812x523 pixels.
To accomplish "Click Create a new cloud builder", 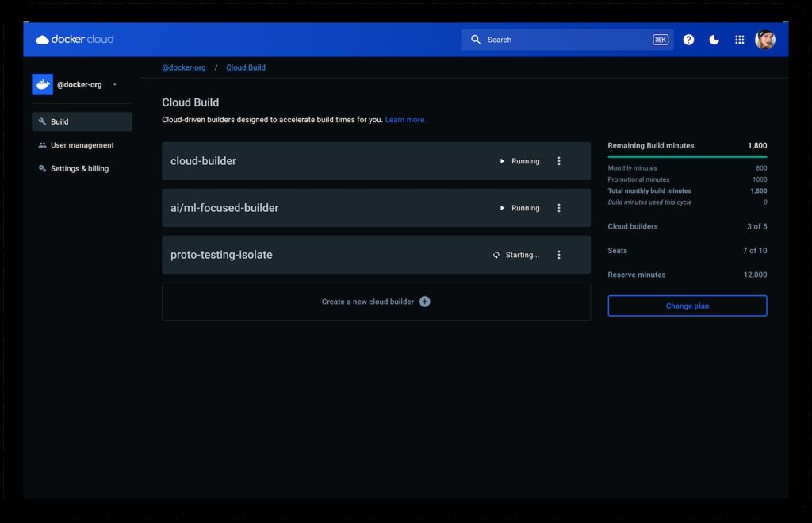I will [376, 302].
